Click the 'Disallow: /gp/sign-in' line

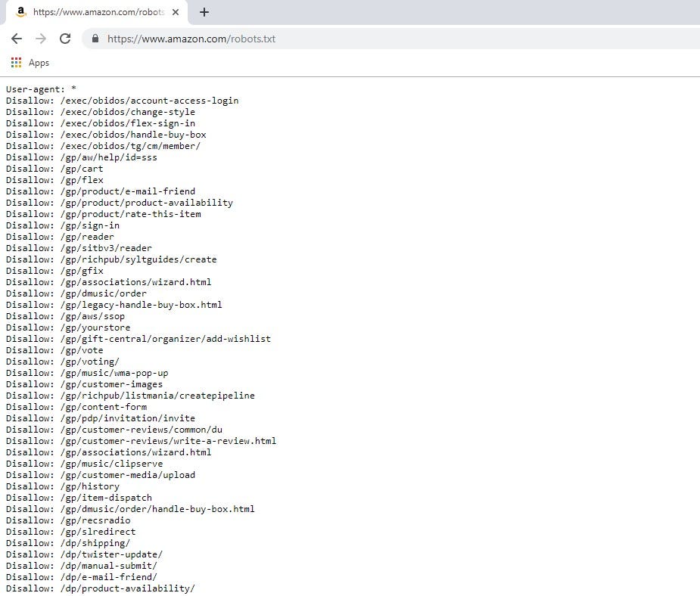(61, 225)
